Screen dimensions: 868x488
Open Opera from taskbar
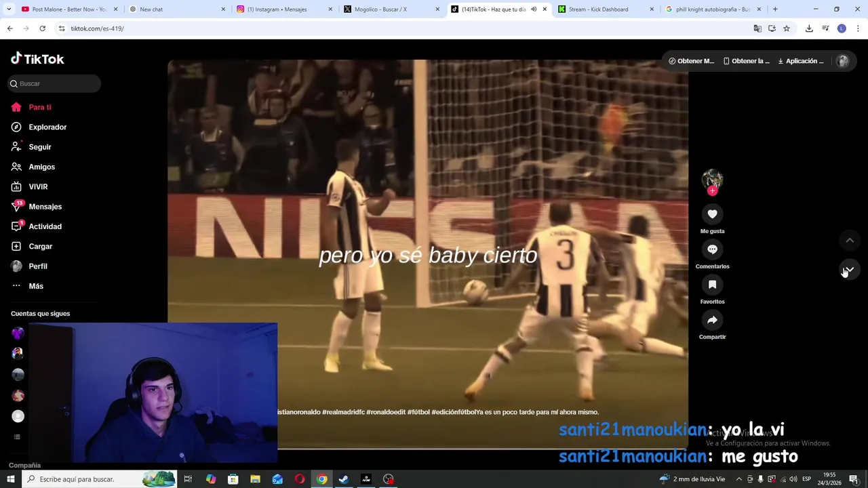click(300, 479)
